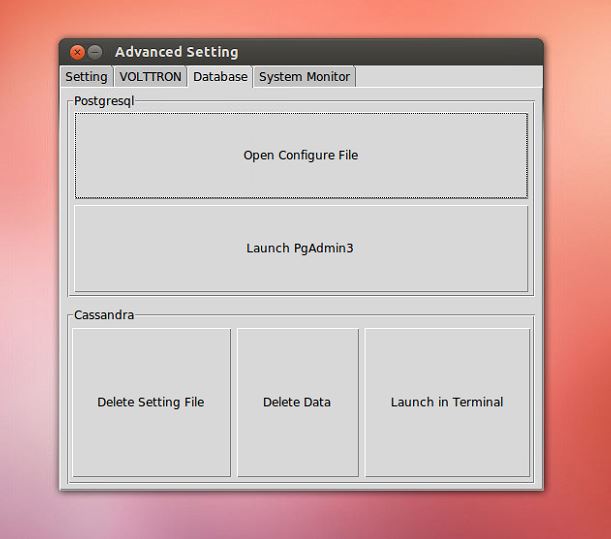Launch PgAdmin3 from Postgresql section
This screenshot has width=611, height=539.
(x=301, y=248)
